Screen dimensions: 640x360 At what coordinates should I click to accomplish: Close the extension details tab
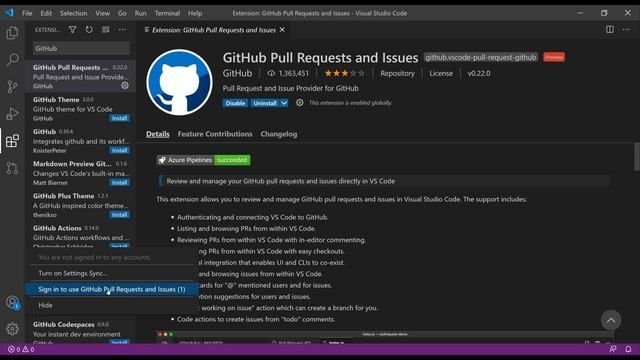click(x=282, y=30)
